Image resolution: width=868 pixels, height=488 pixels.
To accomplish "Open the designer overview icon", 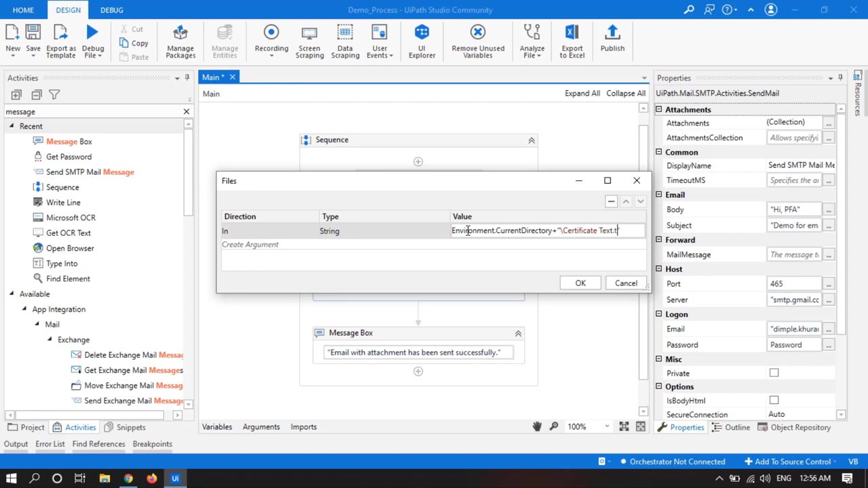I will (x=641, y=426).
